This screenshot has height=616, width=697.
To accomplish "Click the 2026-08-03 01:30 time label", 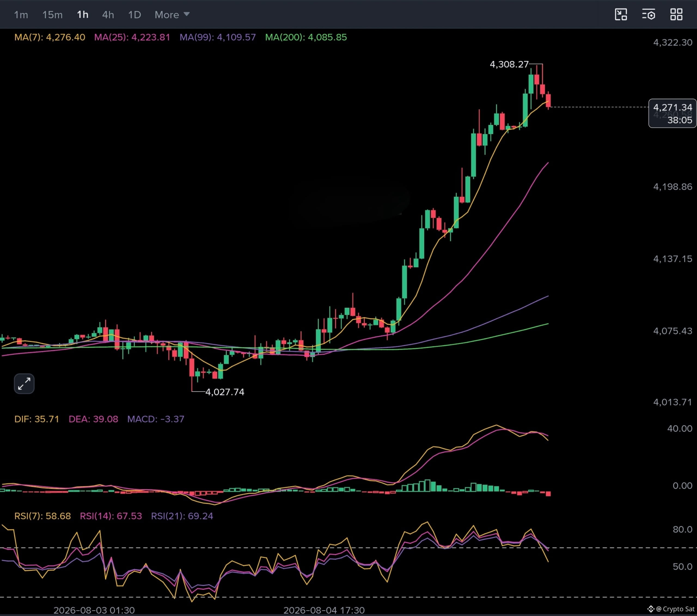I will pos(94,610).
